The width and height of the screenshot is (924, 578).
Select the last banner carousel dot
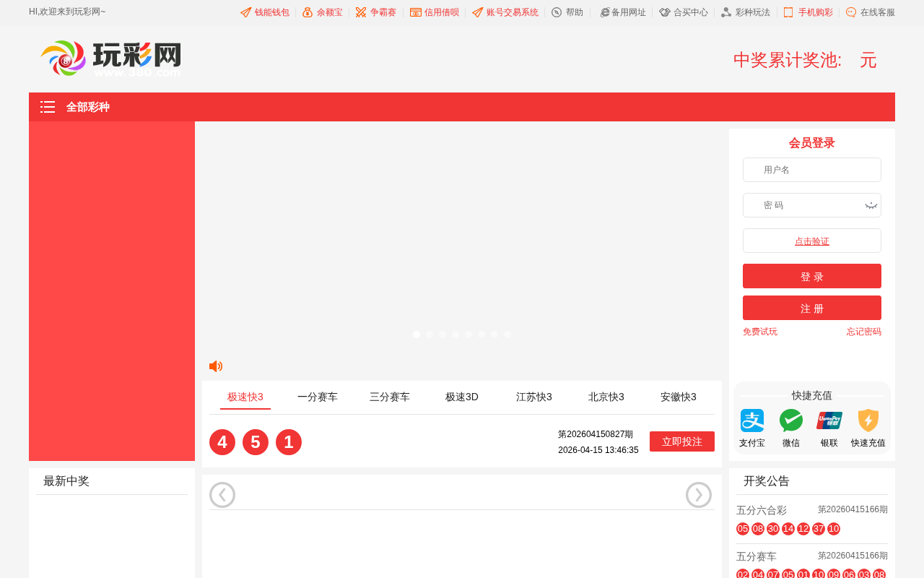[x=507, y=335]
